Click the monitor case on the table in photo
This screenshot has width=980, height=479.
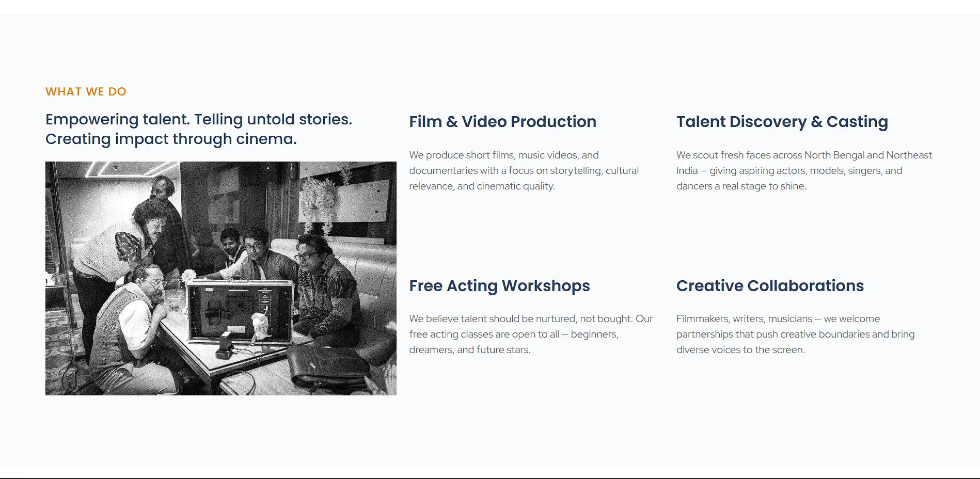point(239,312)
